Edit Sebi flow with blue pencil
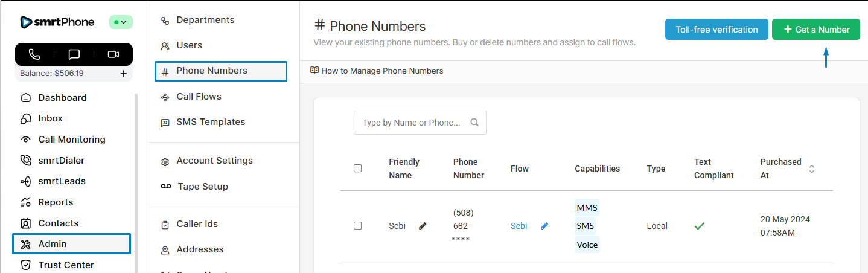 544,226
